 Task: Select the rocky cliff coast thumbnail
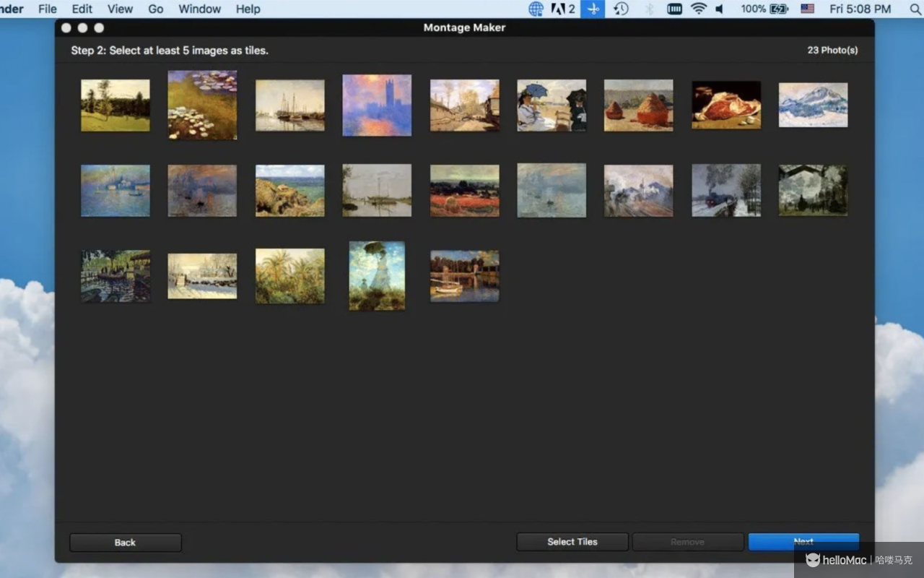[290, 191]
